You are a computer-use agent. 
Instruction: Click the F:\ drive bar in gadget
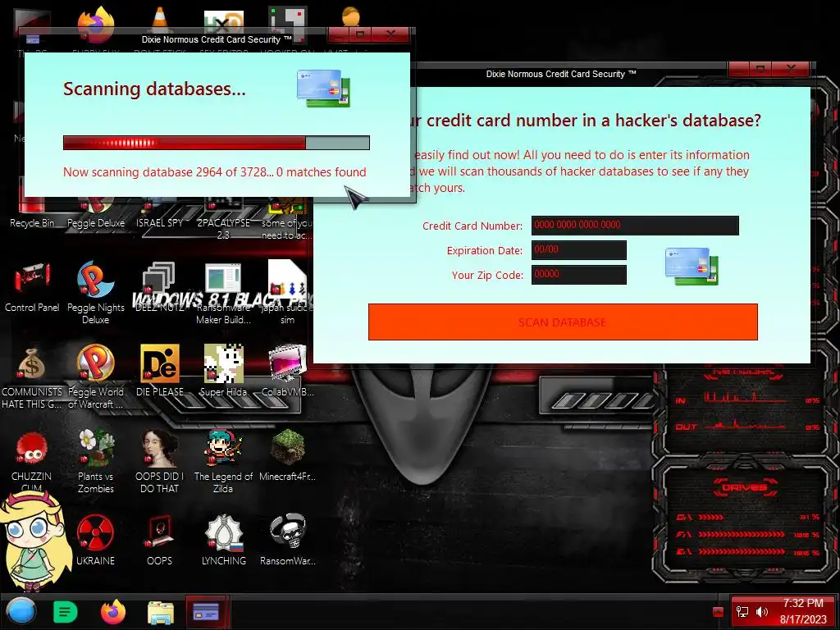coord(742,535)
